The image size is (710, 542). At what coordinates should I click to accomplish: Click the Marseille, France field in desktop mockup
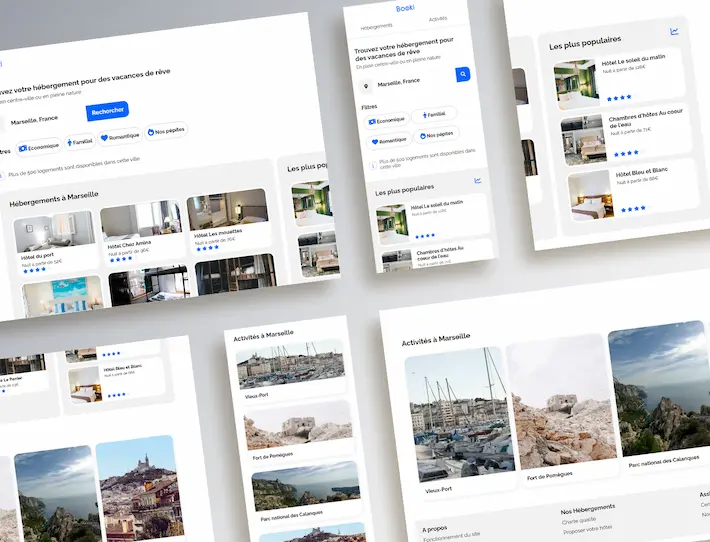(x=34, y=120)
